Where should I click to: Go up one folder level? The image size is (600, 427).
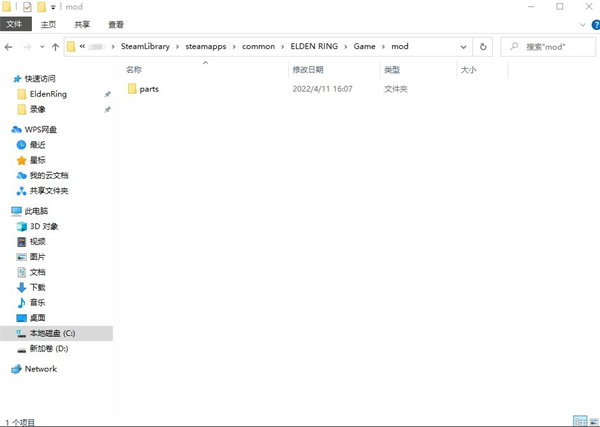point(55,47)
